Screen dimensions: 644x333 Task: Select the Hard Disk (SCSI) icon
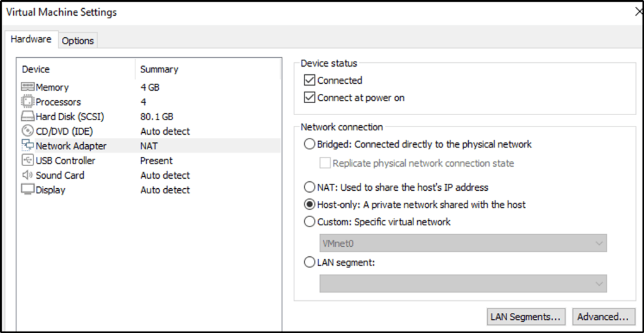[28, 116]
